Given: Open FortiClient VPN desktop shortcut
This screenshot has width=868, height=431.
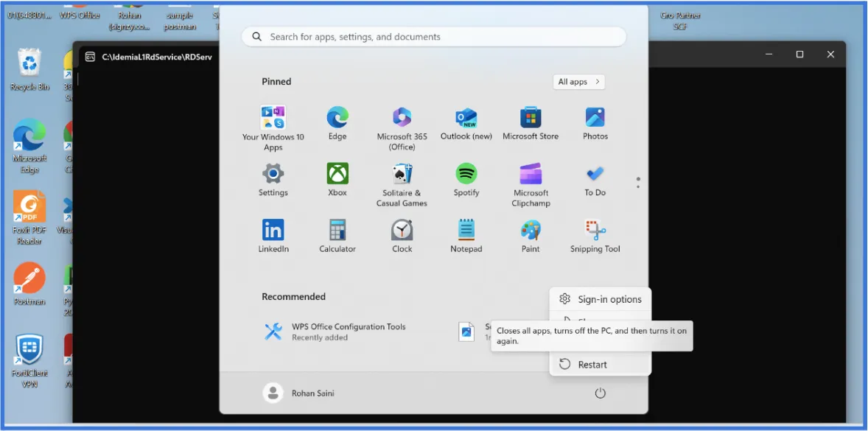Looking at the screenshot, I should coord(29,361).
